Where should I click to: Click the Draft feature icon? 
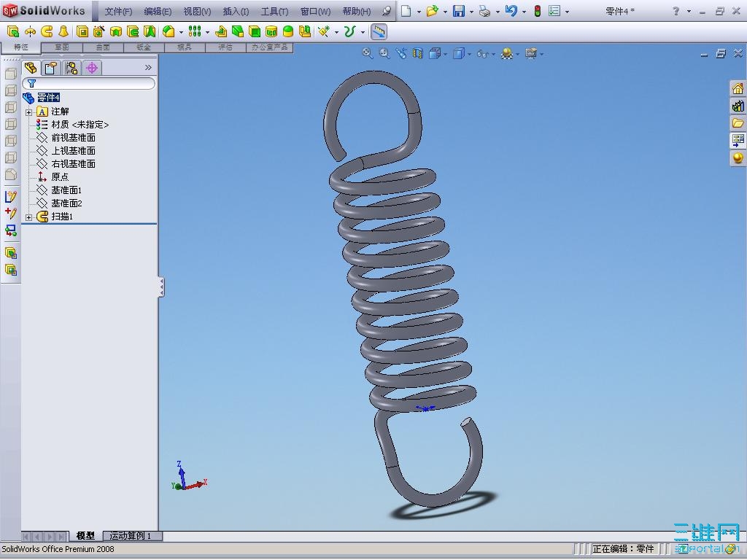(x=238, y=32)
